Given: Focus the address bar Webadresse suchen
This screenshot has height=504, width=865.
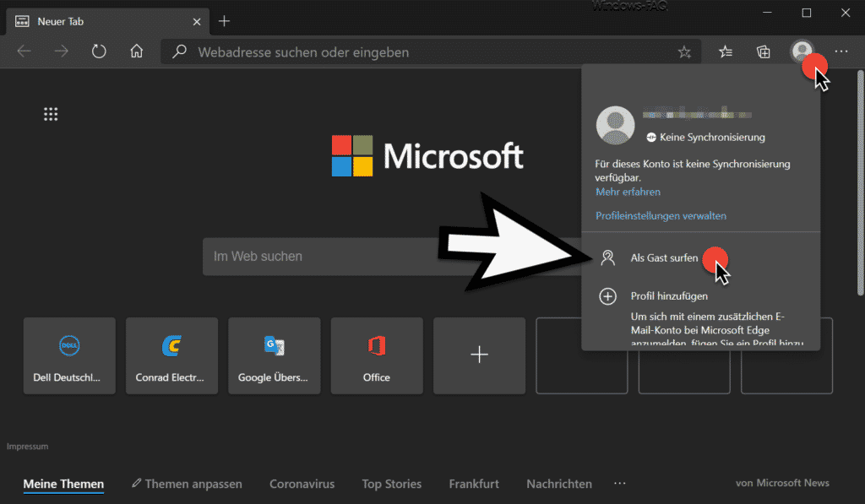Looking at the screenshot, I should click(430, 51).
